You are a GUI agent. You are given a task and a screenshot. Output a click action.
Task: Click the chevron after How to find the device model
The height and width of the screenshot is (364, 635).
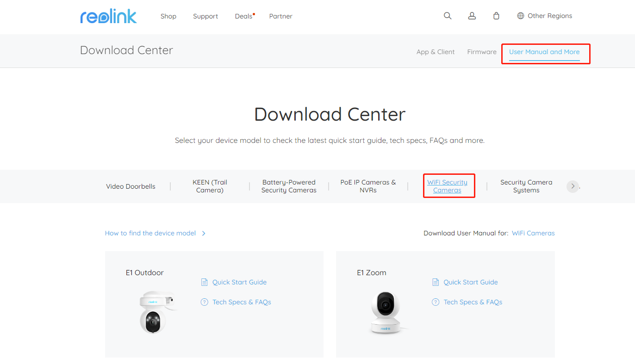coord(204,234)
